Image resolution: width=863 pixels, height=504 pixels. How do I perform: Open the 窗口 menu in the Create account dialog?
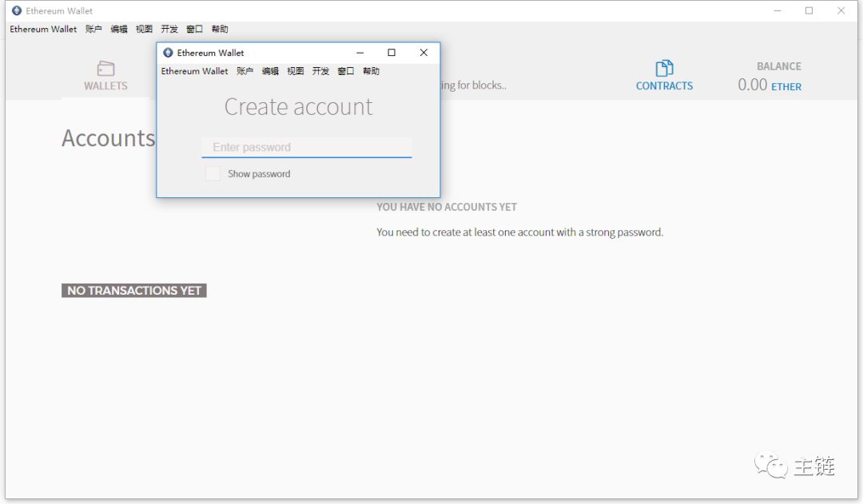346,71
